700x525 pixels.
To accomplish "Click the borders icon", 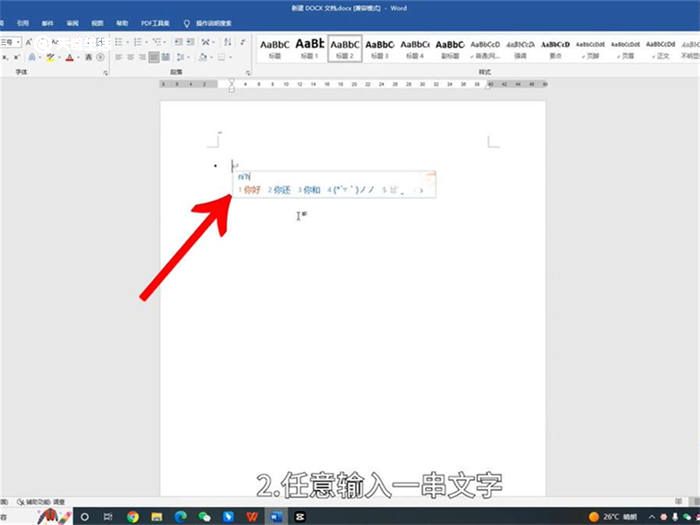I will click(x=221, y=57).
